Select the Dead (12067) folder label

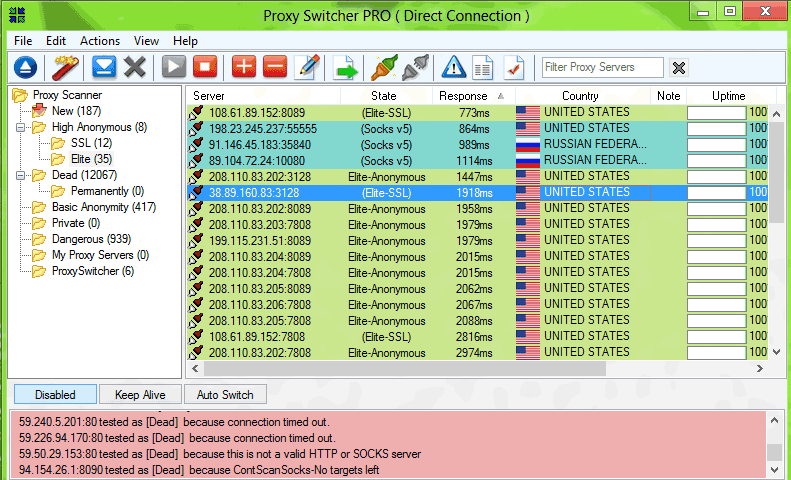point(84,175)
